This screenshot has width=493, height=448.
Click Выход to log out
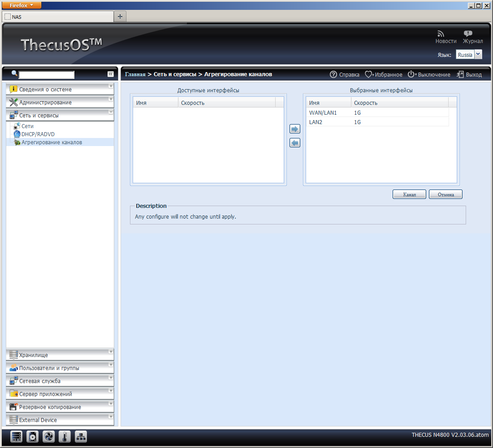pyautogui.click(x=469, y=74)
